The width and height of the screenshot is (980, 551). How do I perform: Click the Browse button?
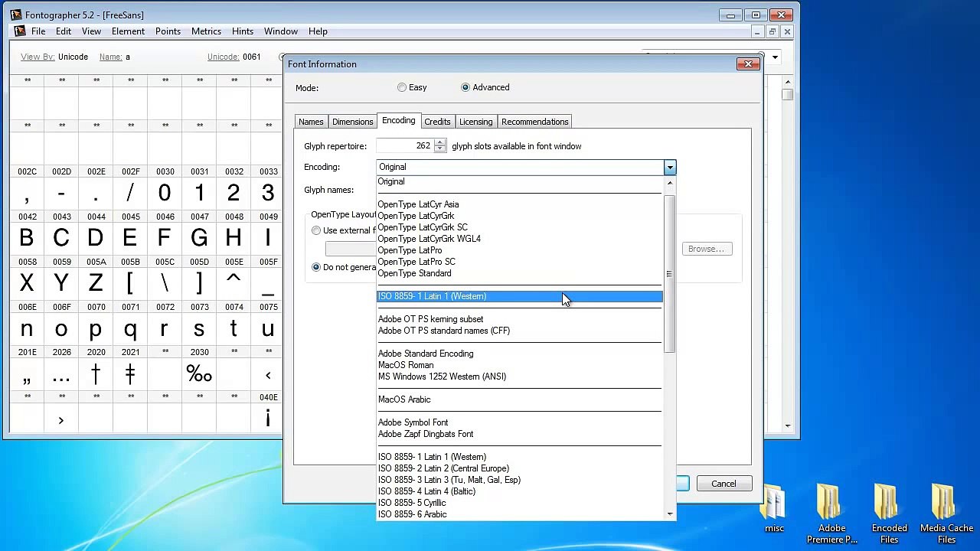pyautogui.click(x=706, y=249)
